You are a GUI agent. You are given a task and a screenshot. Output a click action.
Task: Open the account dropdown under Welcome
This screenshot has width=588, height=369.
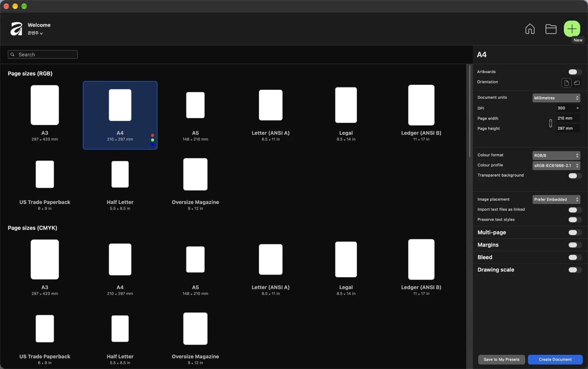35,33
